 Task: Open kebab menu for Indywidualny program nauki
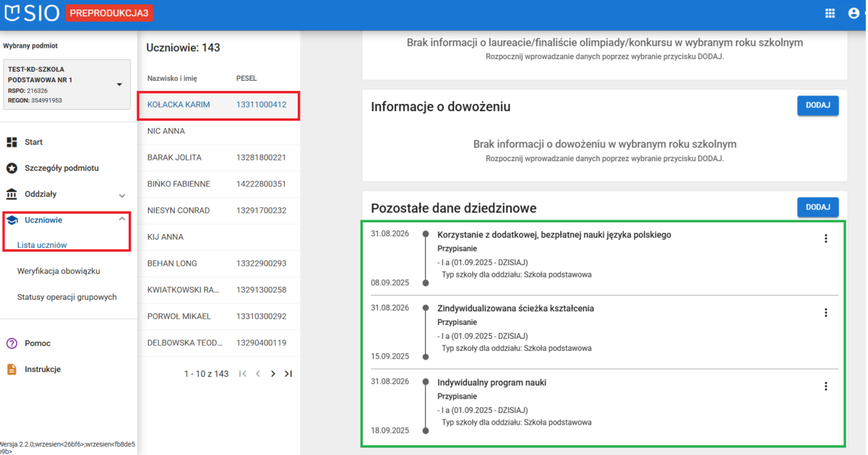tap(826, 386)
